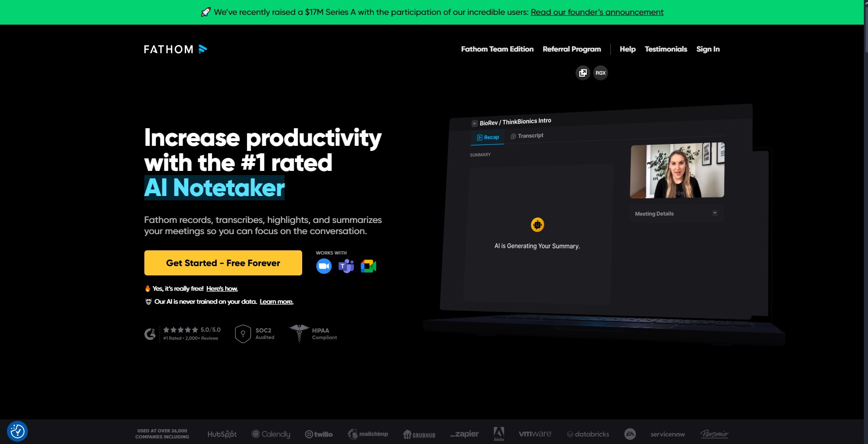Image resolution: width=868 pixels, height=444 pixels.
Task: Select the Recap tab in the demo
Action: coord(488,137)
